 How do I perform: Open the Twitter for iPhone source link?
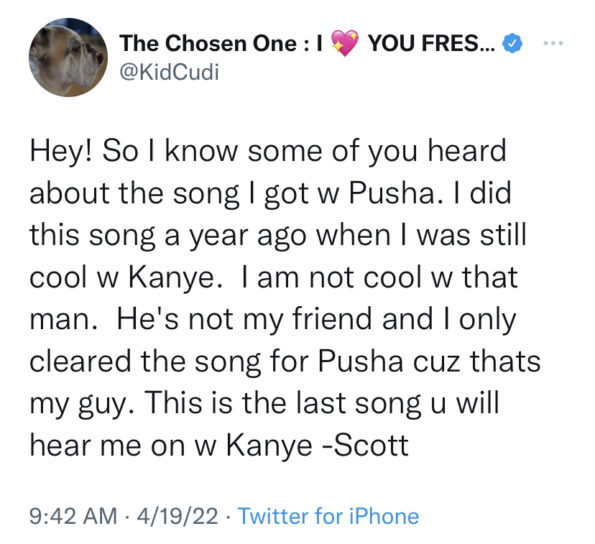tap(328, 516)
